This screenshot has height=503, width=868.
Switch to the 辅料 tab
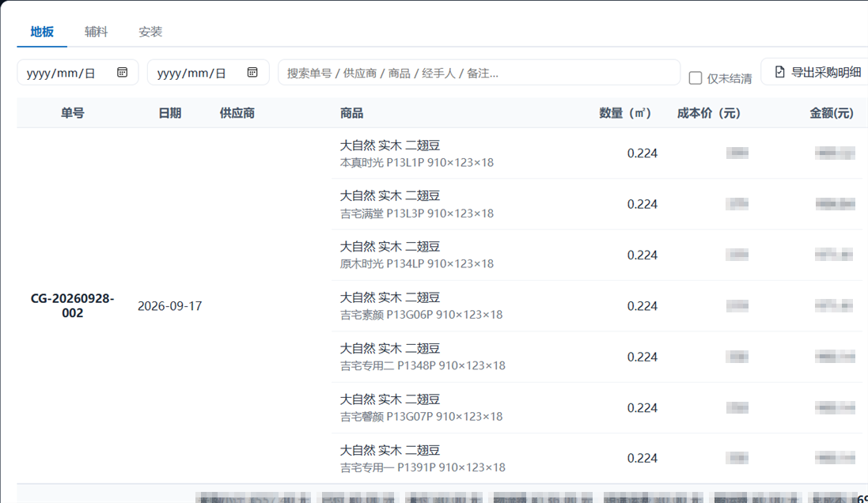pyautogui.click(x=96, y=32)
